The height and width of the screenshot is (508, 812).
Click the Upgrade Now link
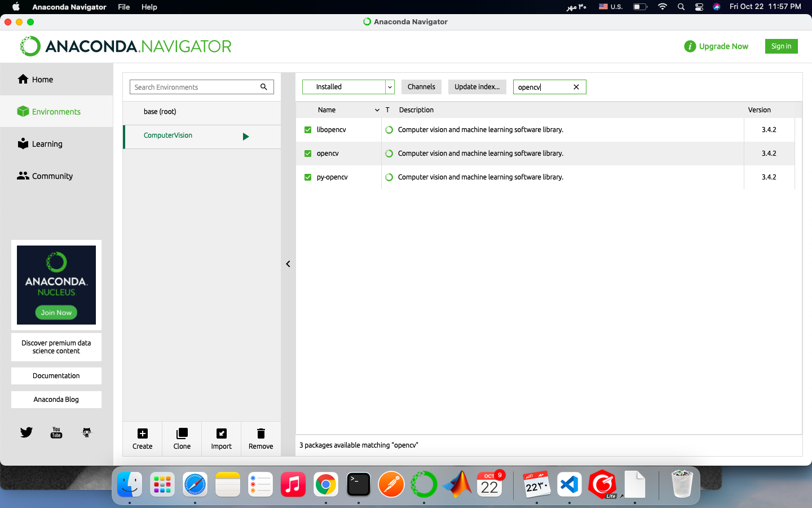[x=723, y=46]
